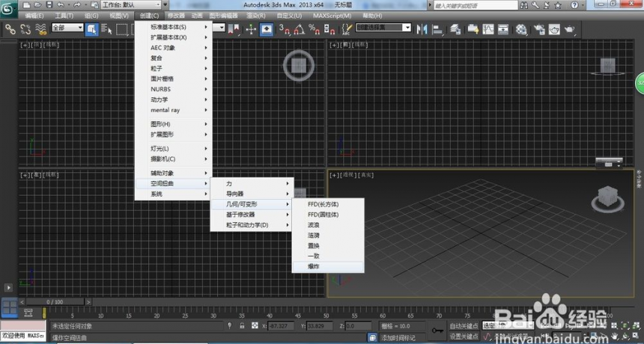The width and height of the screenshot is (644, 344).
Task: Open the selection filter '全部' dropdown
Action: [x=67, y=28]
